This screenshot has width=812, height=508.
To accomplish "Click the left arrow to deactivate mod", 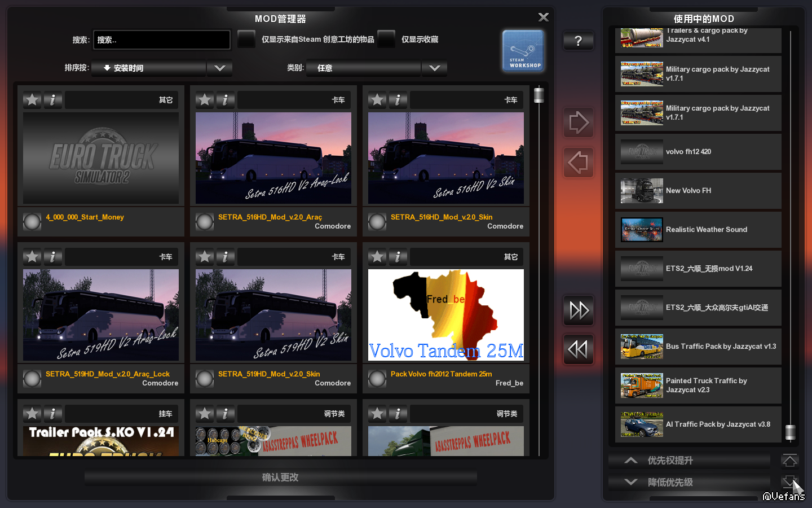I will [x=578, y=163].
